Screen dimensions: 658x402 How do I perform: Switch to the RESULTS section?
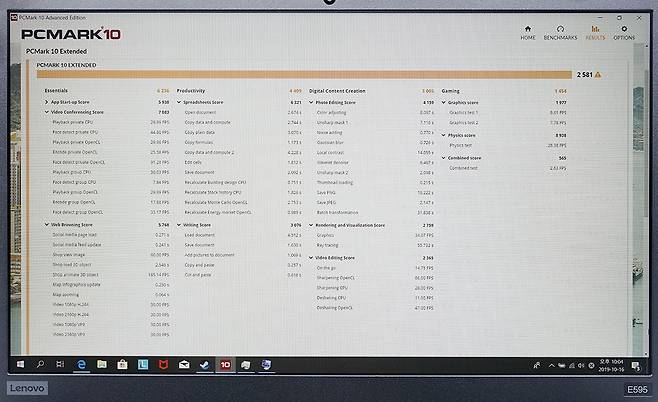tap(595, 32)
